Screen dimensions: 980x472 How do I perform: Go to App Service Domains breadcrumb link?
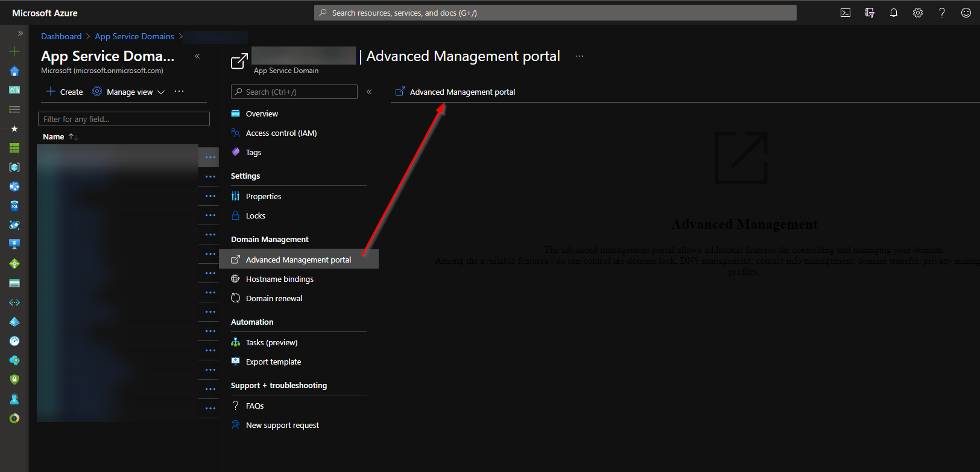coord(134,36)
